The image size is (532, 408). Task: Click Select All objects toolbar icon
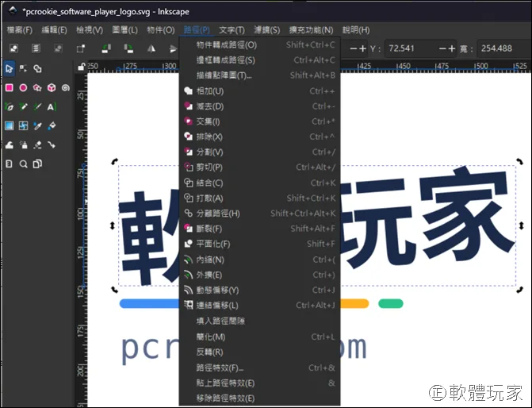(13, 48)
